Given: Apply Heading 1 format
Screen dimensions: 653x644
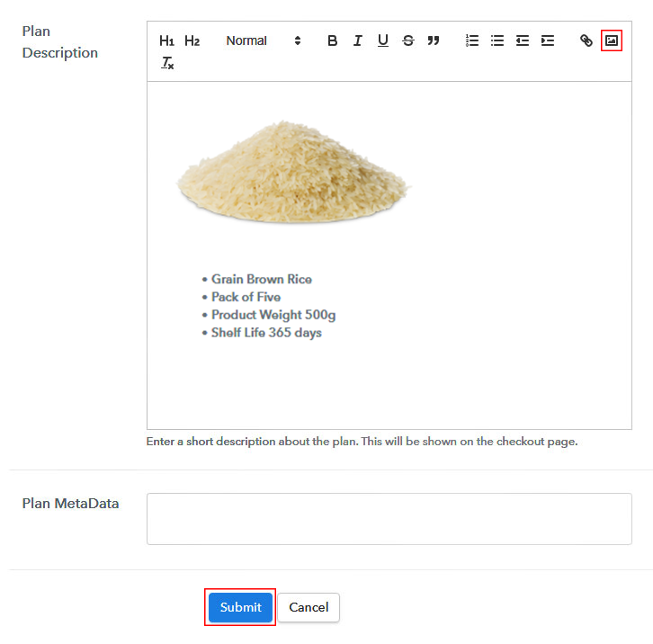Looking at the screenshot, I should [x=166, y=40].
